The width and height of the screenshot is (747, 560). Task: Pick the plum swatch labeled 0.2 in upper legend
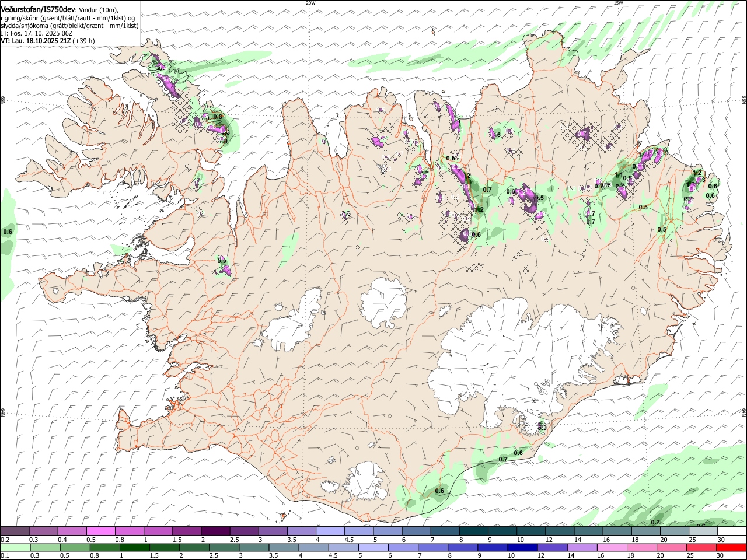[x=15, y=531]
